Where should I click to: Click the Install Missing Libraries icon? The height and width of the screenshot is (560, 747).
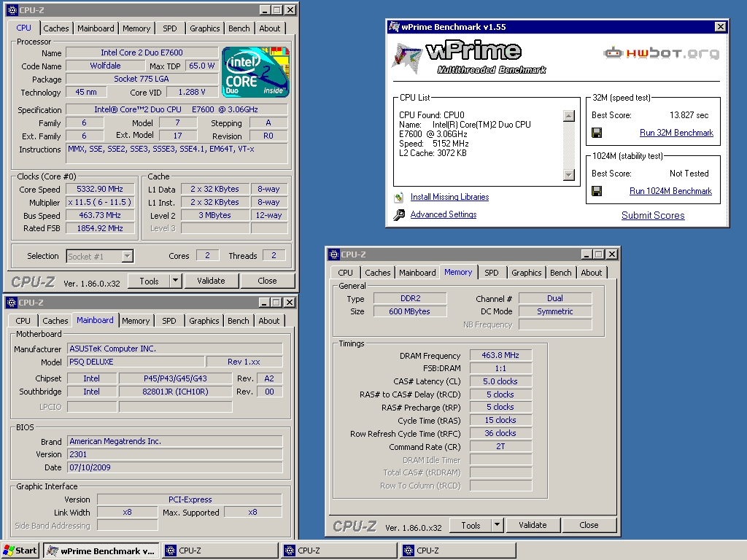[x=399, y=197]
